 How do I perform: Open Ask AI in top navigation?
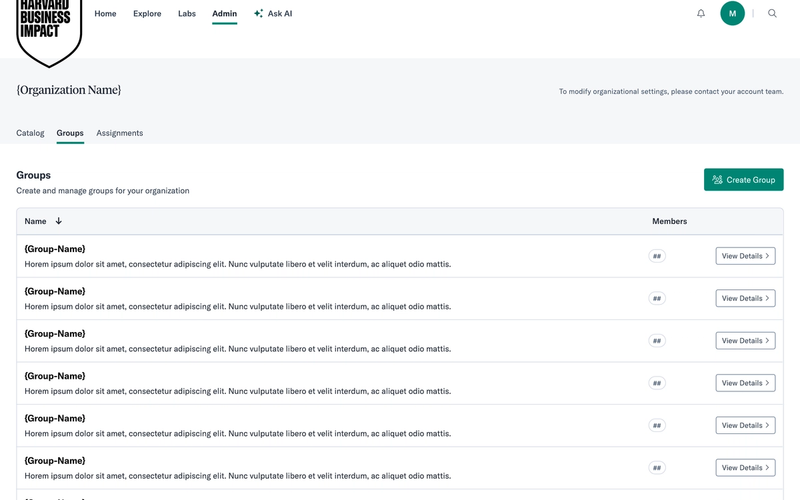[273, 14]
